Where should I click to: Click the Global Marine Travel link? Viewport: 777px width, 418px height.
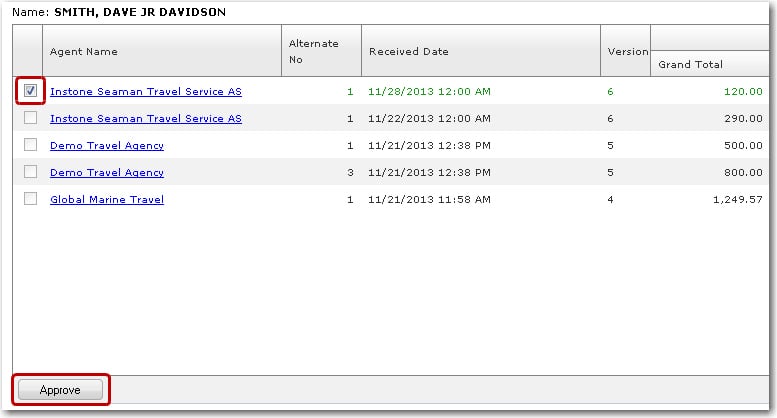point(107,200)
